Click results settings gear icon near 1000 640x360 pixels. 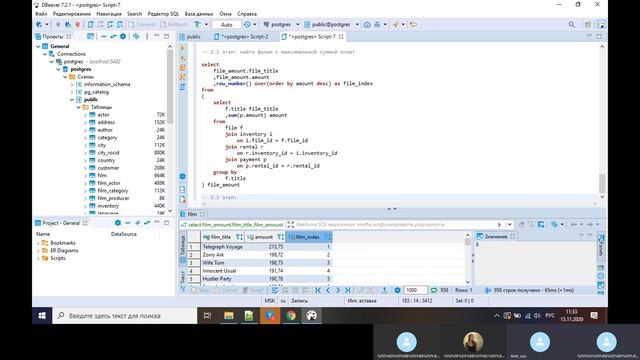tap(397, 290)
